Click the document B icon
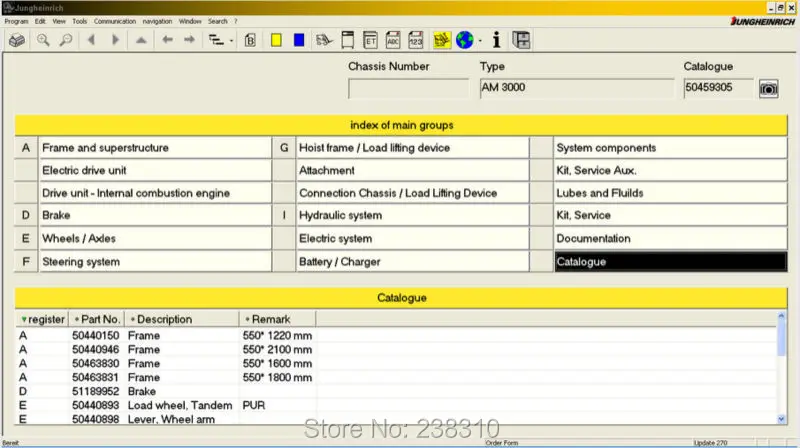 [250, 40]
